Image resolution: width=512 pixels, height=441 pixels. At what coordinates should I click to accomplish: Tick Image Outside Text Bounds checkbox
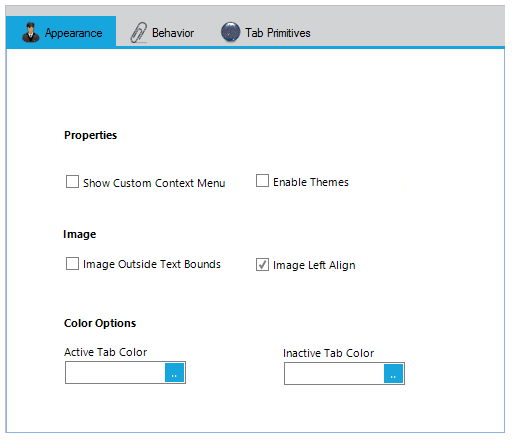click(x=72, y=264)
